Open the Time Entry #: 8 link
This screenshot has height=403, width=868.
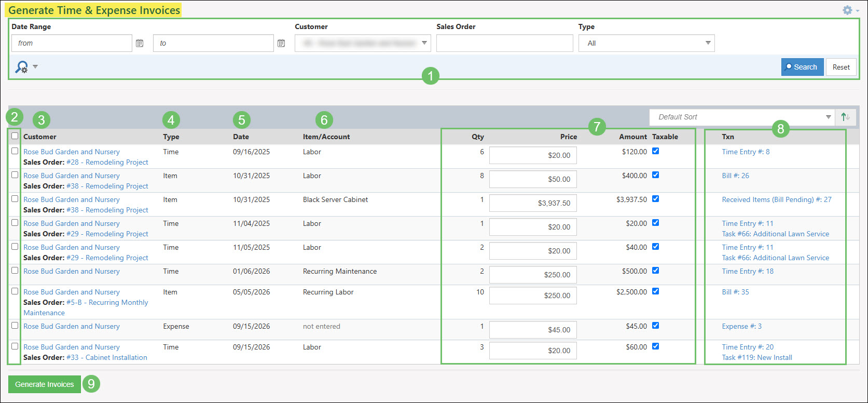click(746, 152)
